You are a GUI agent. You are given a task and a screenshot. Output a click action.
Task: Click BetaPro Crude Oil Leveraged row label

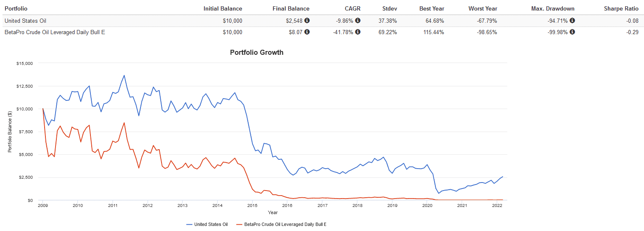click(x=54, y=32)
